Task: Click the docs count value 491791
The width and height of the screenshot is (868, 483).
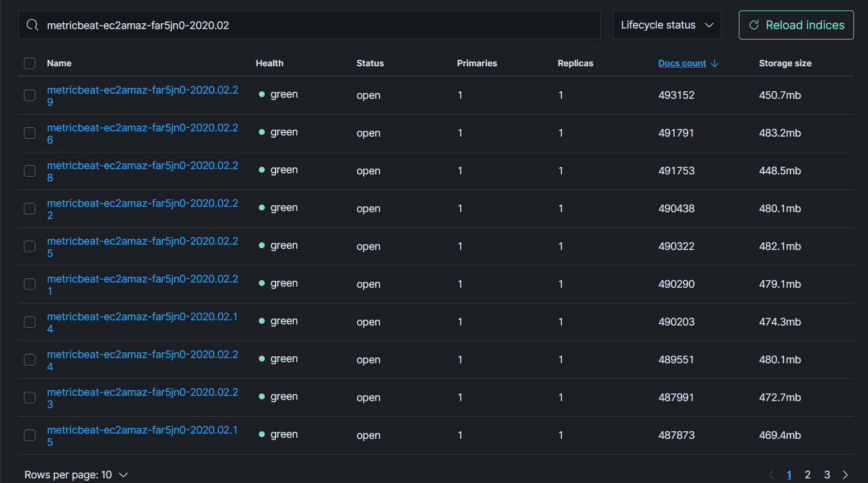Action: [x=676, y=133]
